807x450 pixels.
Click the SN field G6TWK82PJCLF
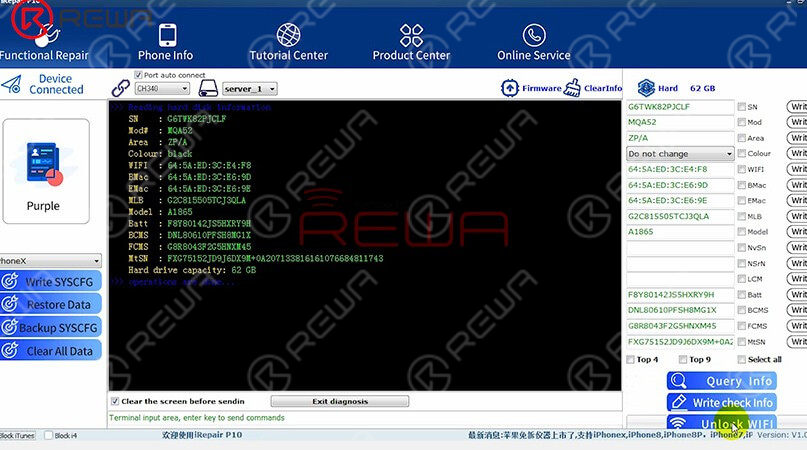680,107
